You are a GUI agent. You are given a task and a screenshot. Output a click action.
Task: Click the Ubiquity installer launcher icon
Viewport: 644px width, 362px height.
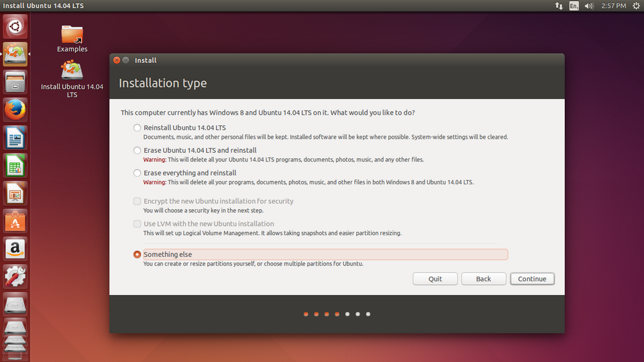[15, 54]
